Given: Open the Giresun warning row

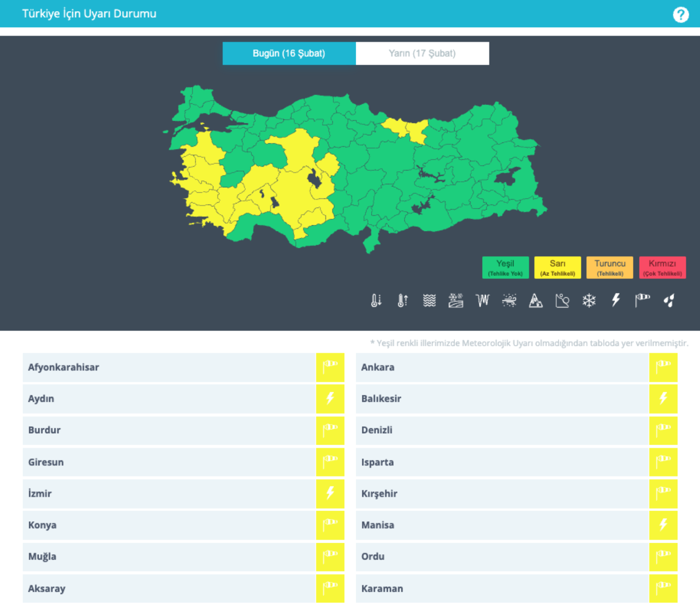Looking at the screenshot, I should point(169,462).
